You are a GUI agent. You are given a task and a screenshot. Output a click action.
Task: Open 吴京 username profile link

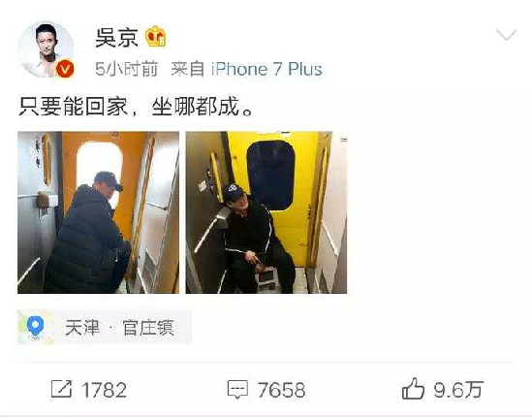(x=116, y=38)
